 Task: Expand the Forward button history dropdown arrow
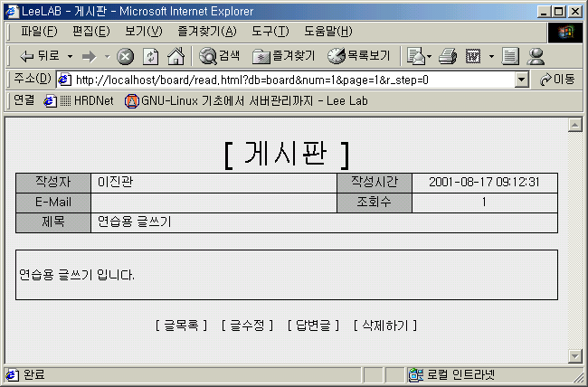107,56
